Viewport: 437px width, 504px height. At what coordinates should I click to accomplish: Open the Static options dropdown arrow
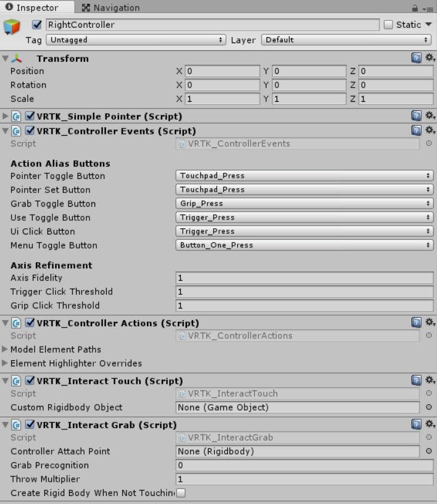[x=428, y=25]
